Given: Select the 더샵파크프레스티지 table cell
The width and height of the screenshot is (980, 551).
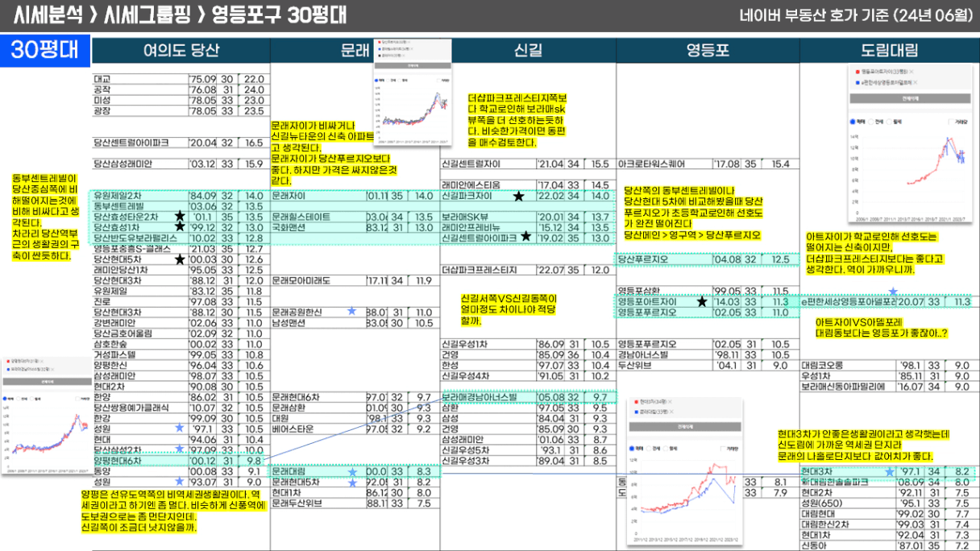Looking at the screenshot, I should pos(488,270).
